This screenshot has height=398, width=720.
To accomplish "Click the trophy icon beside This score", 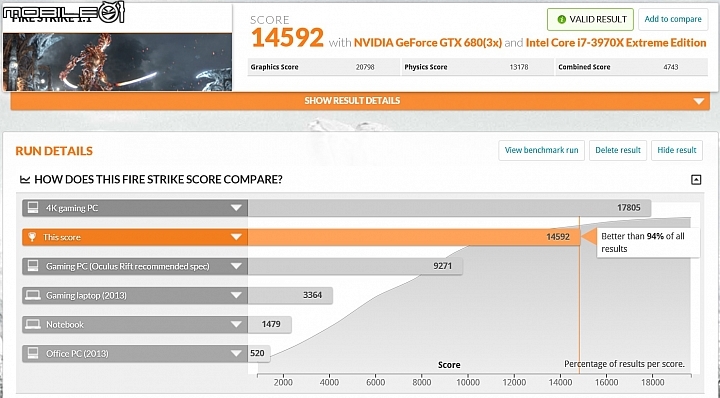I will coord(32,237).
